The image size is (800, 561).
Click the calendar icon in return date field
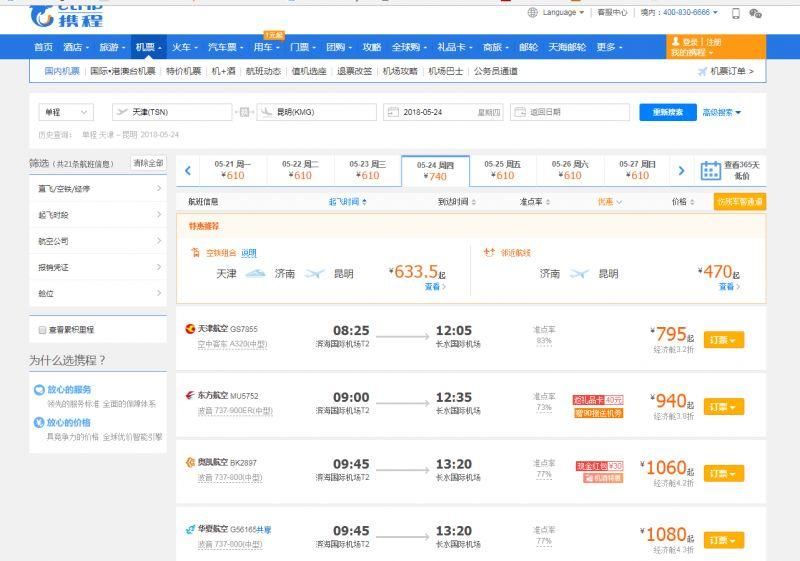point(520,112)
